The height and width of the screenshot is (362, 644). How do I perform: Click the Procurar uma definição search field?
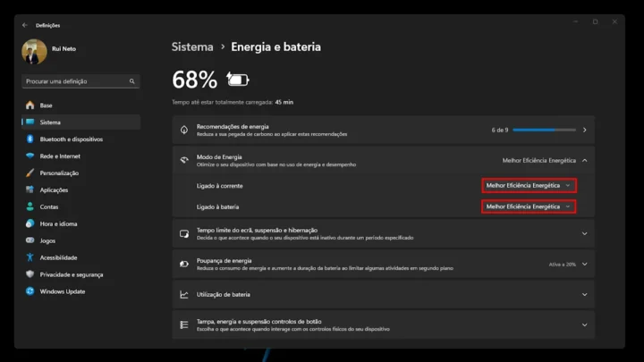coord(75,81)
